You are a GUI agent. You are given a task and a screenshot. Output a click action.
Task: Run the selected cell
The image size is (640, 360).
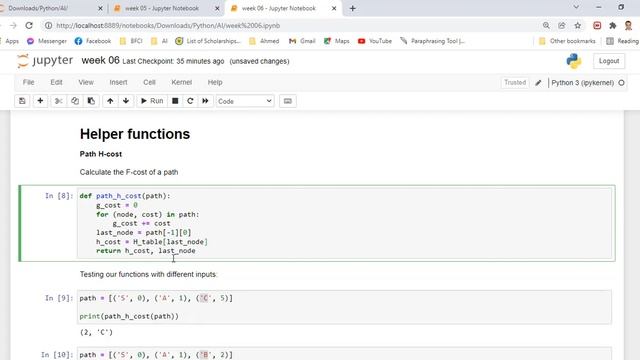pos(152,101)
